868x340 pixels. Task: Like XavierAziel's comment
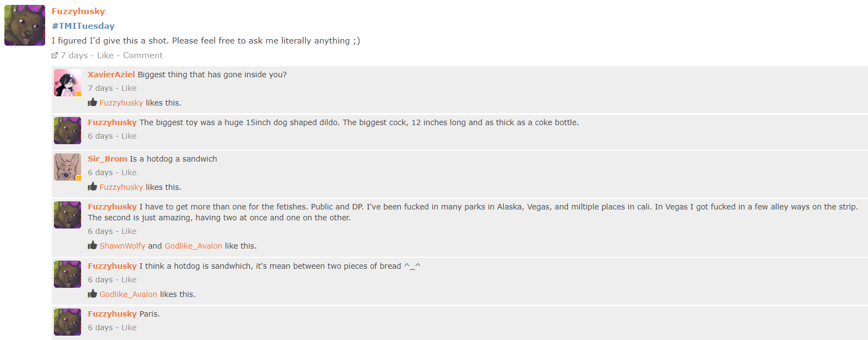[x=129, y=88]
